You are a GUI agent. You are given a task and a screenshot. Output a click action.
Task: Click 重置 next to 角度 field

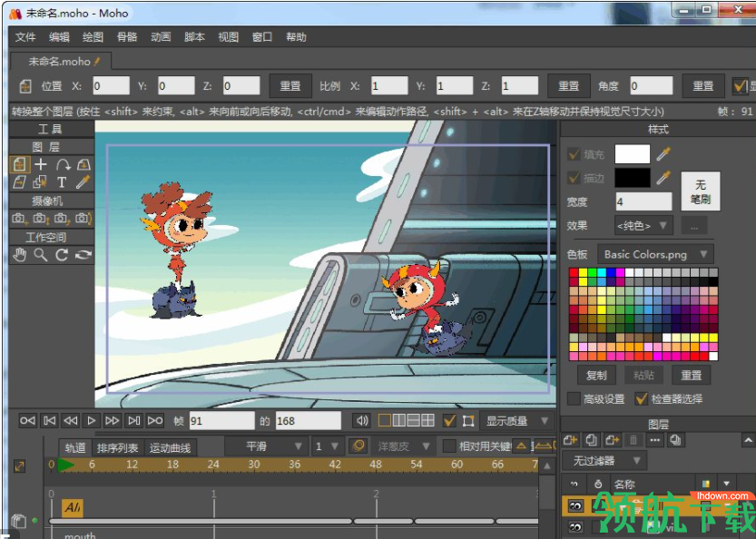(703, 86)
